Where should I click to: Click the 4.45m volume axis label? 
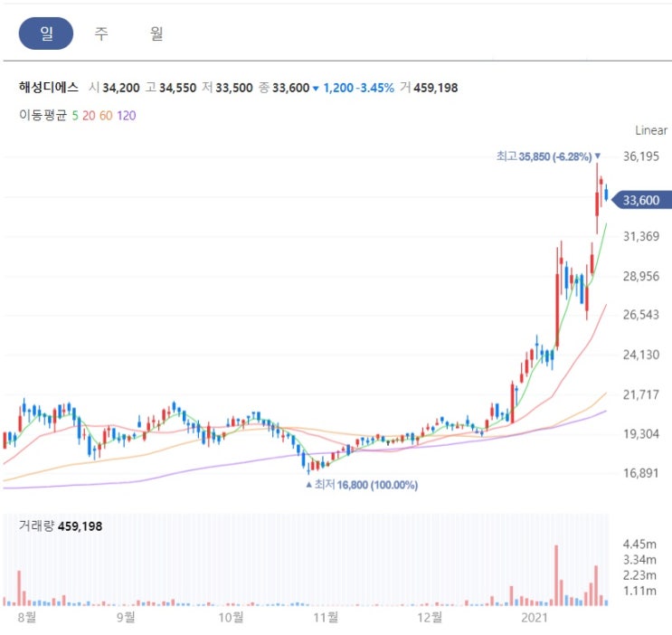(x=639, y=545)
